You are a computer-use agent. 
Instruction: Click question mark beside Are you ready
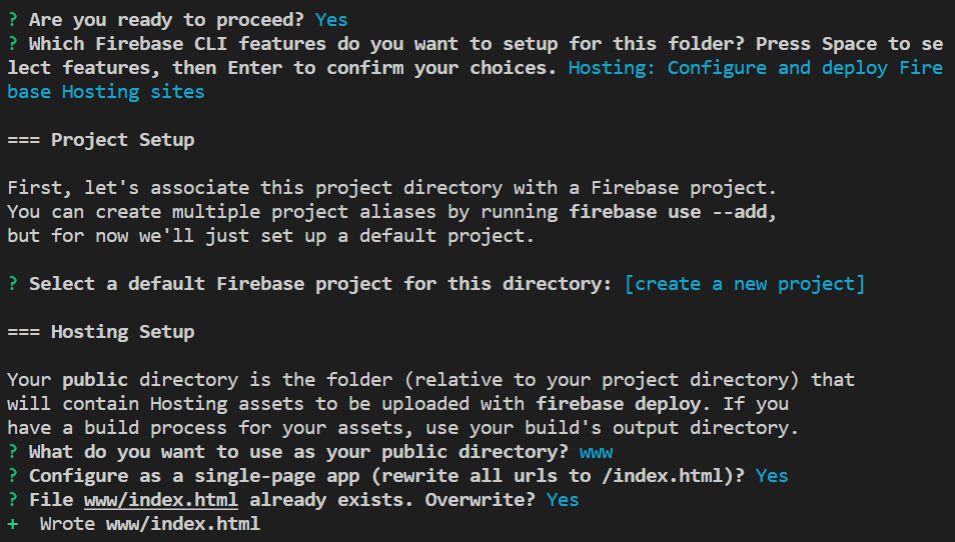tap(13, 19)
